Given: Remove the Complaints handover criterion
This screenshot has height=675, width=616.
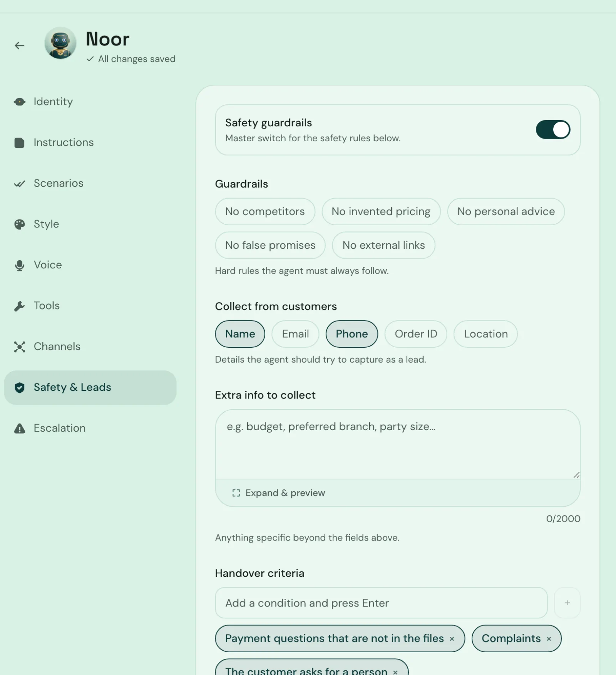Looking at the screenshot, I should point(549,639).
